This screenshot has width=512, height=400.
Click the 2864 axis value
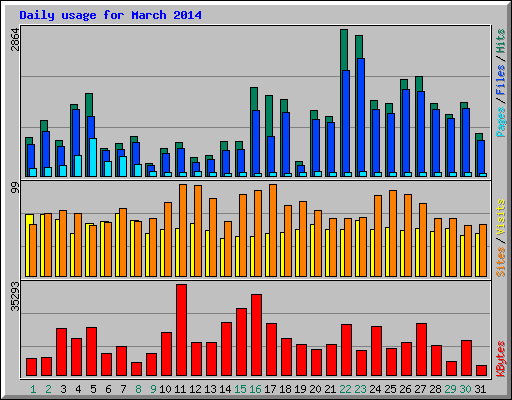[15, 39]
